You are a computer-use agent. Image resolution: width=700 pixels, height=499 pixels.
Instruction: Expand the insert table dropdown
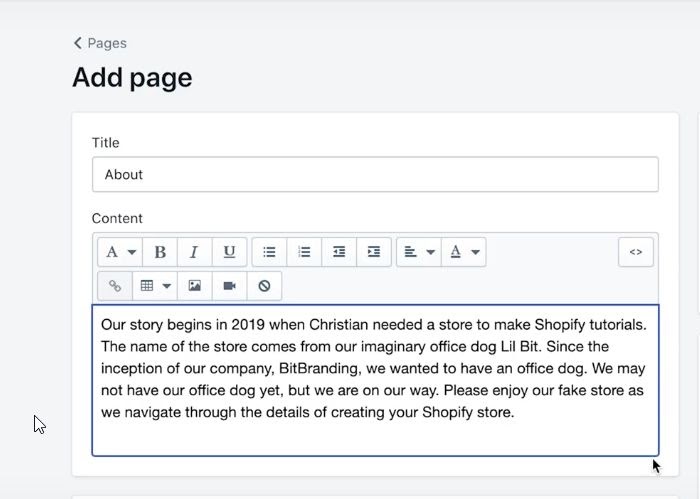[x=155, y=286]
